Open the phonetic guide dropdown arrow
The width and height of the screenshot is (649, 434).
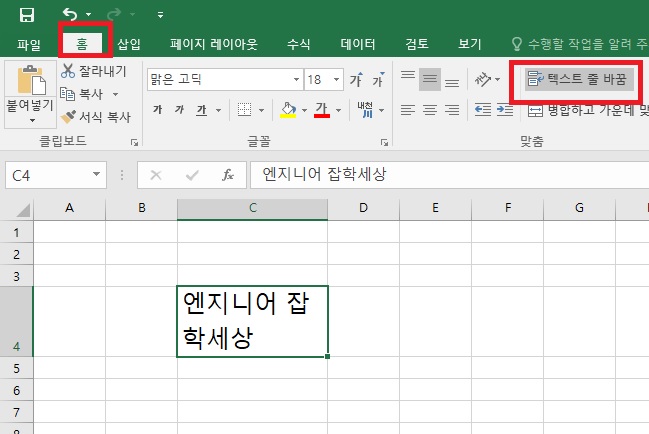pos(382,110)
